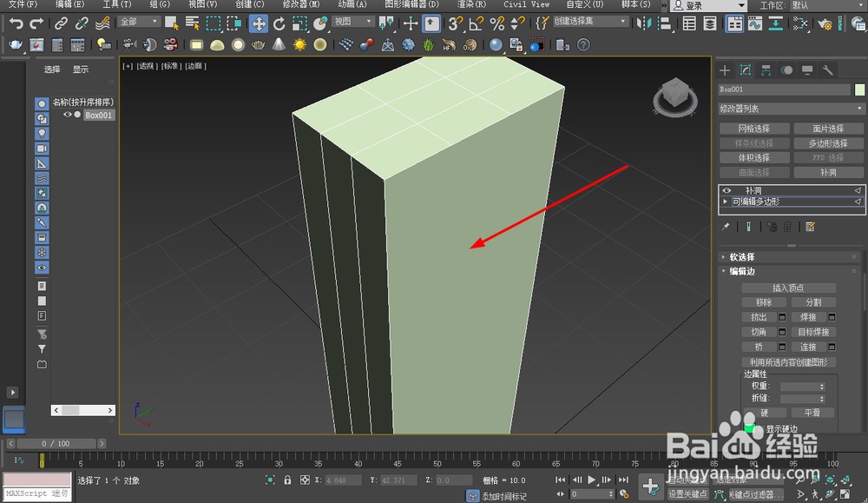Open Render Setup teapot-gear icon

point(825,24)
